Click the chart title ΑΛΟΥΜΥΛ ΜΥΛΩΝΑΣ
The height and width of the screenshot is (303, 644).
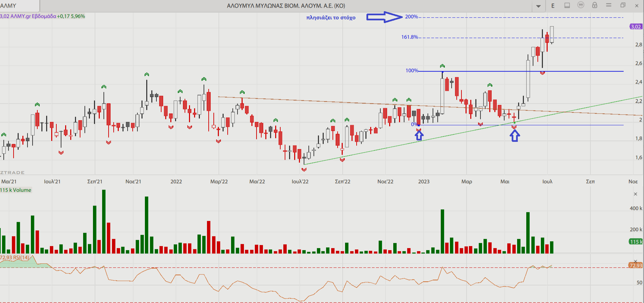click(286, 6)
